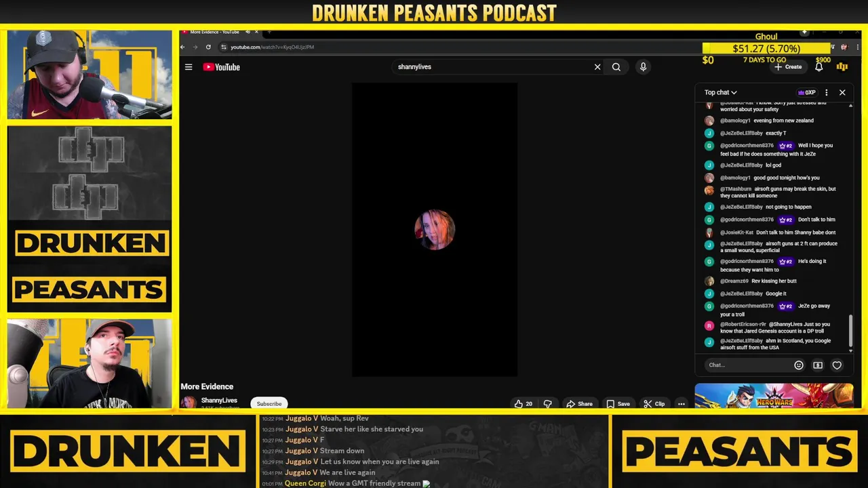Viewport: 868px width, 488px height.
Task: Click '7 DAYS TO GO' goal text
Action: 764,60
